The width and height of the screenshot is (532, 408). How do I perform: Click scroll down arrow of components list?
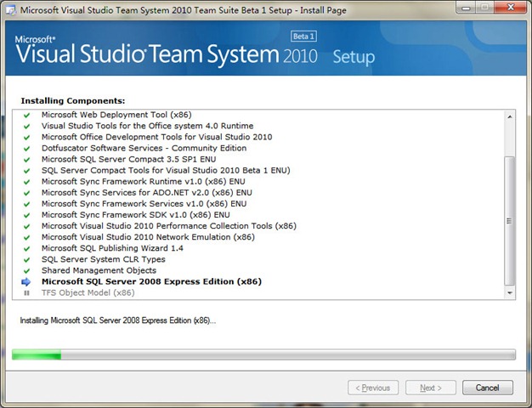[510, 292]
